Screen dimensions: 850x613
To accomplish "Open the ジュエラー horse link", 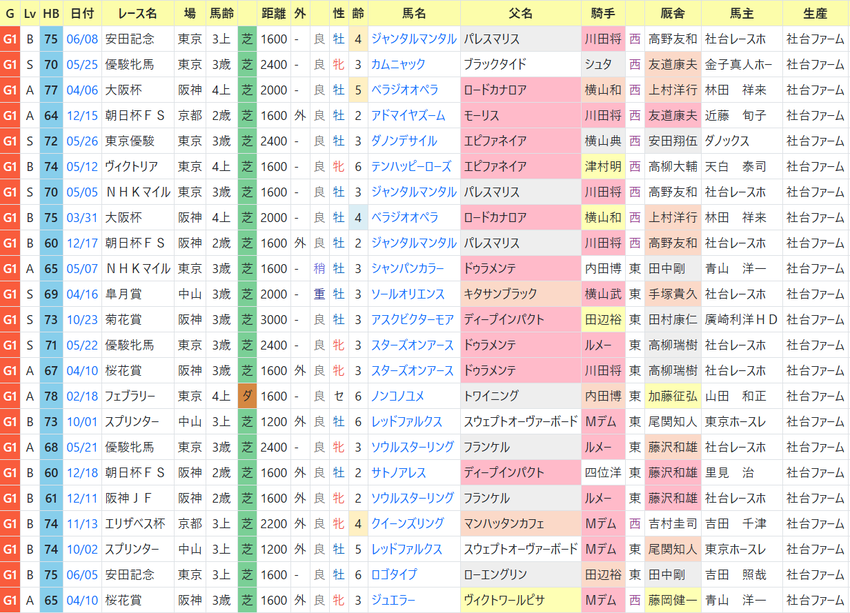I will click(393, 600).
